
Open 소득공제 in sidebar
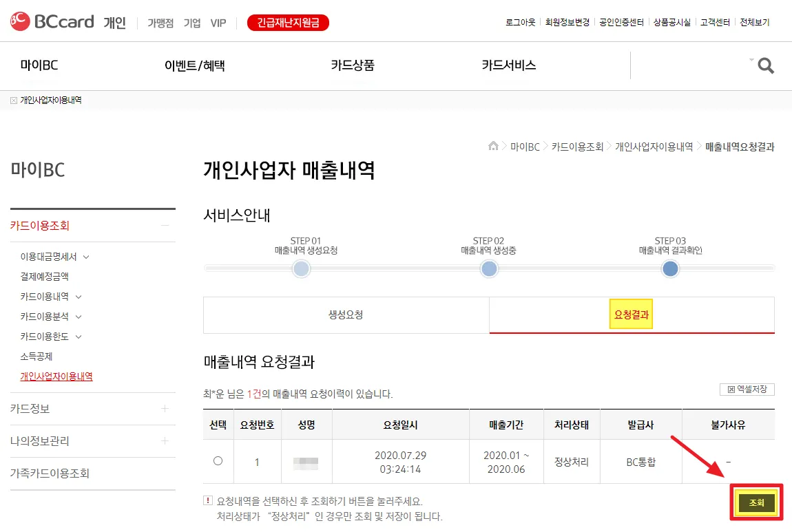[x=37, y=357]
